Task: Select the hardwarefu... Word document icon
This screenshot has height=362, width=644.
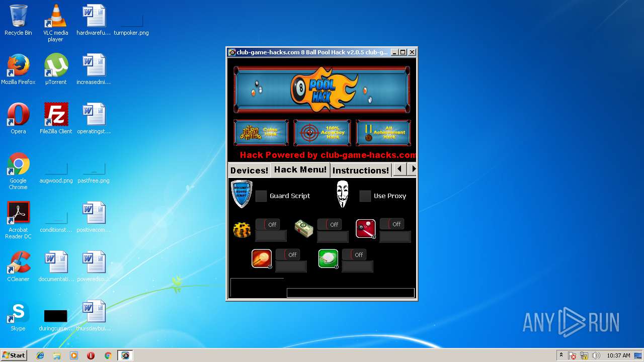Action: pyautogui.click(x=94, y=20)
